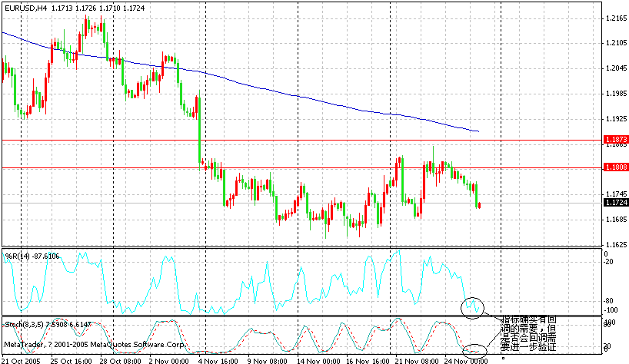This screenshot has height=364, width=629.
Task: Click the %R(14) indicator label
Action: click(17, 256)
